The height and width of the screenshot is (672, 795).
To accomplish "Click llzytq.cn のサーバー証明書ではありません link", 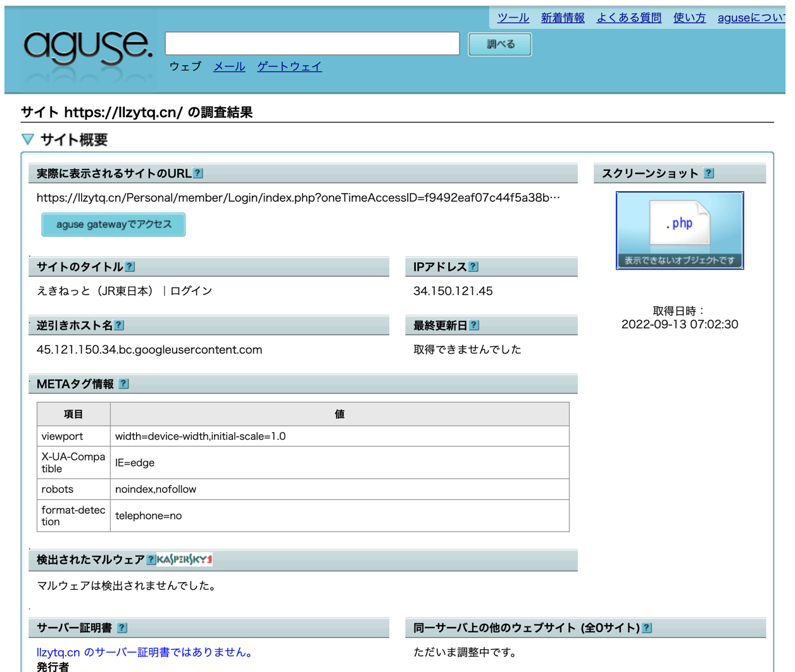I will 146,652.
